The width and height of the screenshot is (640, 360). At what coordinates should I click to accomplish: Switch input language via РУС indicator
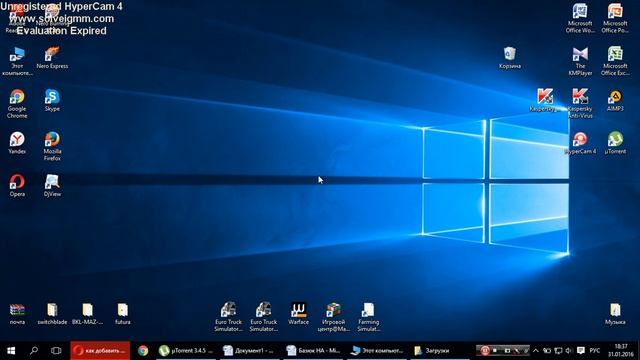coord(595,351)
